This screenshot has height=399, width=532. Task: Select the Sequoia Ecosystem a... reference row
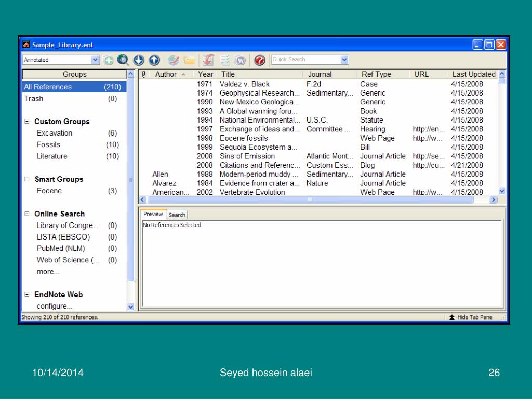point(317,147)
